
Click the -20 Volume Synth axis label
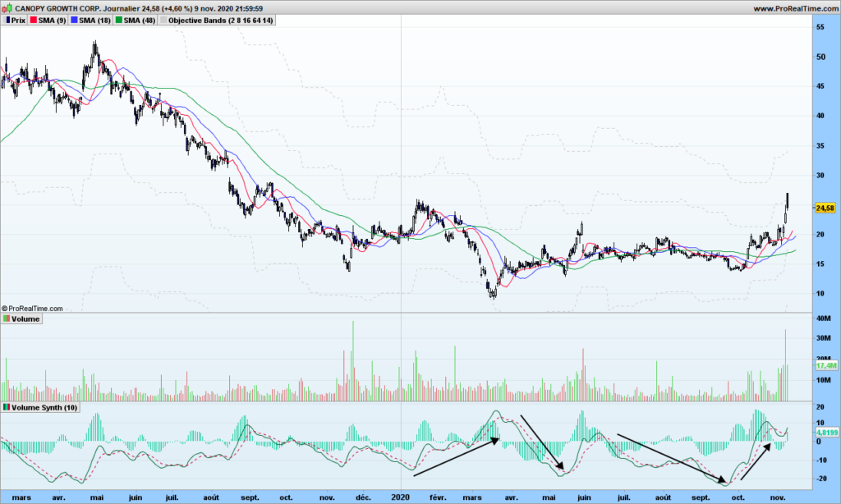(x=820, y=479)
